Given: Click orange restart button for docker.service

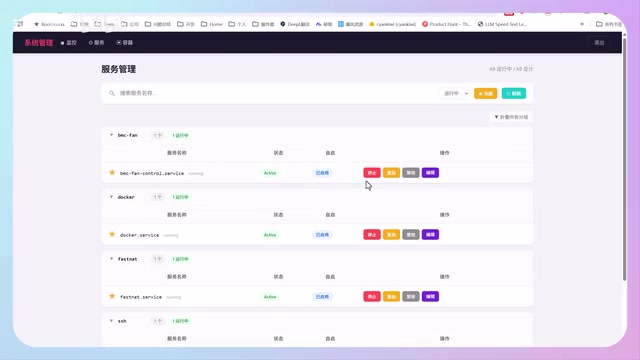Looking at the screenshot, I should pyautogui.click(x=391, y=235).
